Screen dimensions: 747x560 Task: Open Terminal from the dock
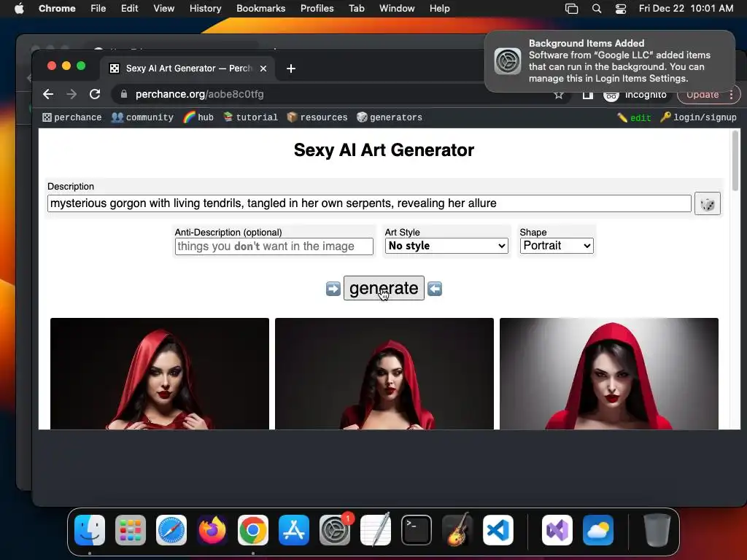pyautogui.click(x=417, y=530)
